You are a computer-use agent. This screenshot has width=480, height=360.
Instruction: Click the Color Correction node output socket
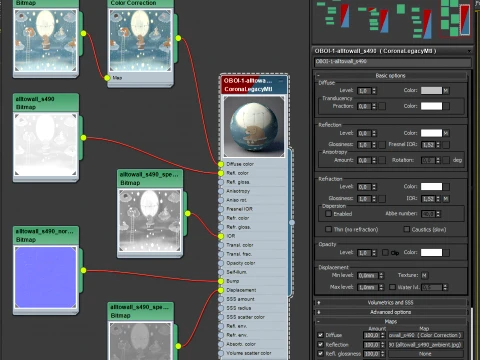click(178, 38)
